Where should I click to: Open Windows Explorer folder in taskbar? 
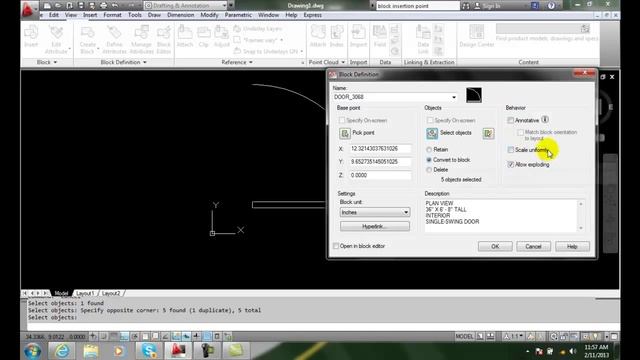tap(91, 351)
